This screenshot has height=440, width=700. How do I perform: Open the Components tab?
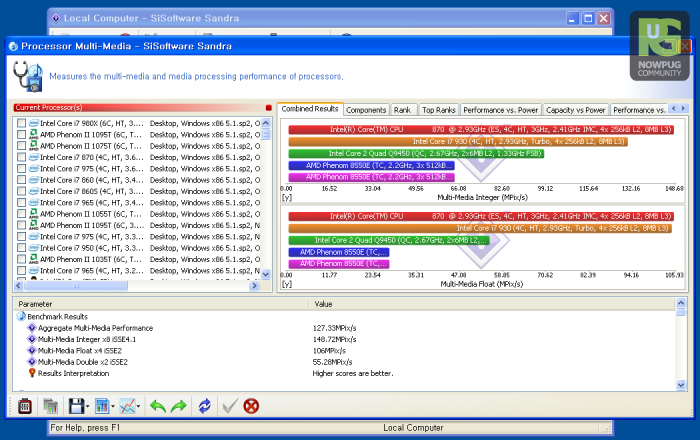(366, 110)
